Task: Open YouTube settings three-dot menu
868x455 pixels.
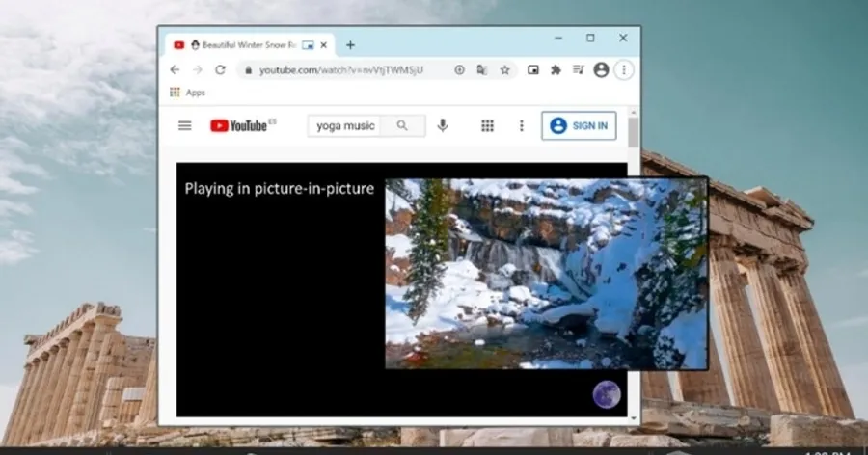Action: (522, 125)
